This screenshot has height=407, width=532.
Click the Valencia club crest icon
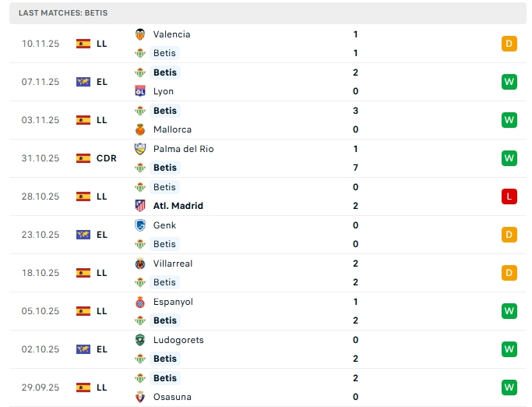click(x=140, y=34)
